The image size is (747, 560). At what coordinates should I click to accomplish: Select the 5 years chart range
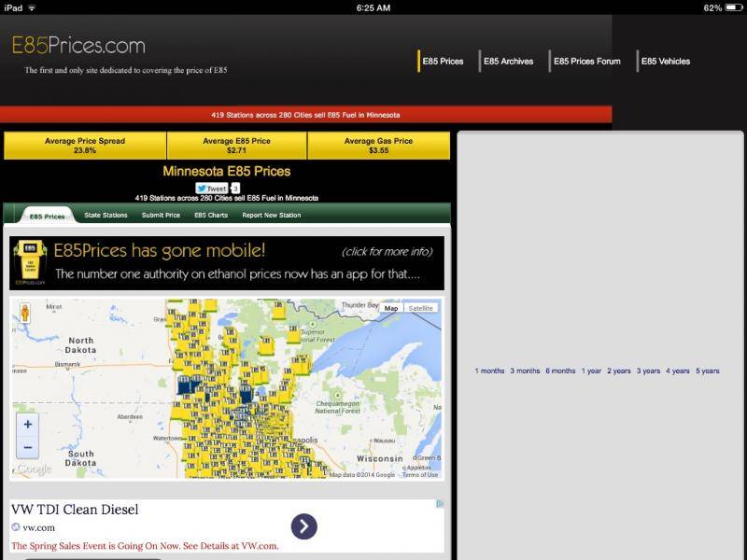click(x=707, y=371)
